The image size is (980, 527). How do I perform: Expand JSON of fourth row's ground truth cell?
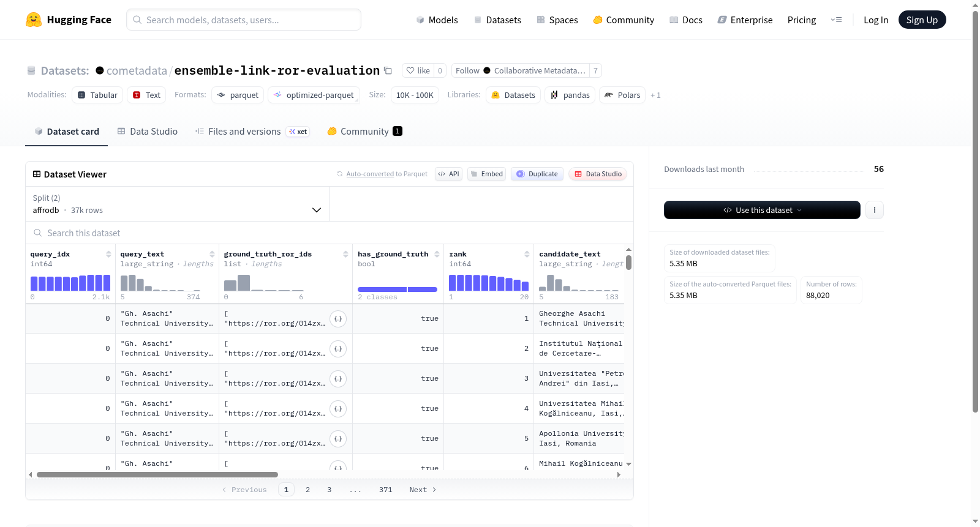(338, 409)
